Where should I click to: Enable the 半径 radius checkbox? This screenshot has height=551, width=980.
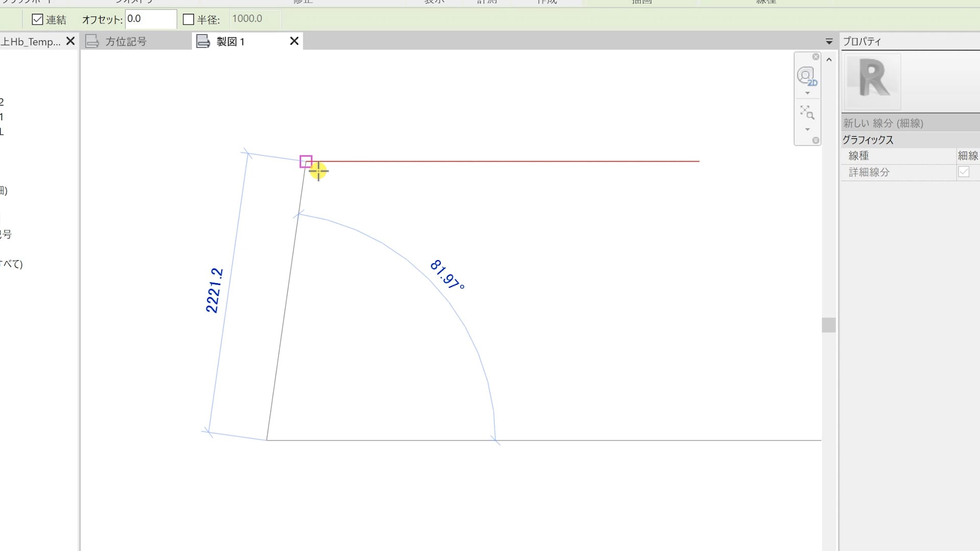click(x=188, y=20)
